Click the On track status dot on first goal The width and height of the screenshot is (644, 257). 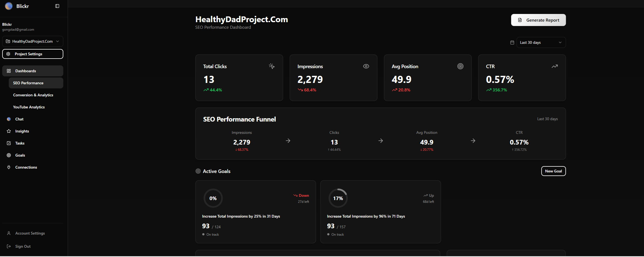pyautogui.click(x=203, y=234)
